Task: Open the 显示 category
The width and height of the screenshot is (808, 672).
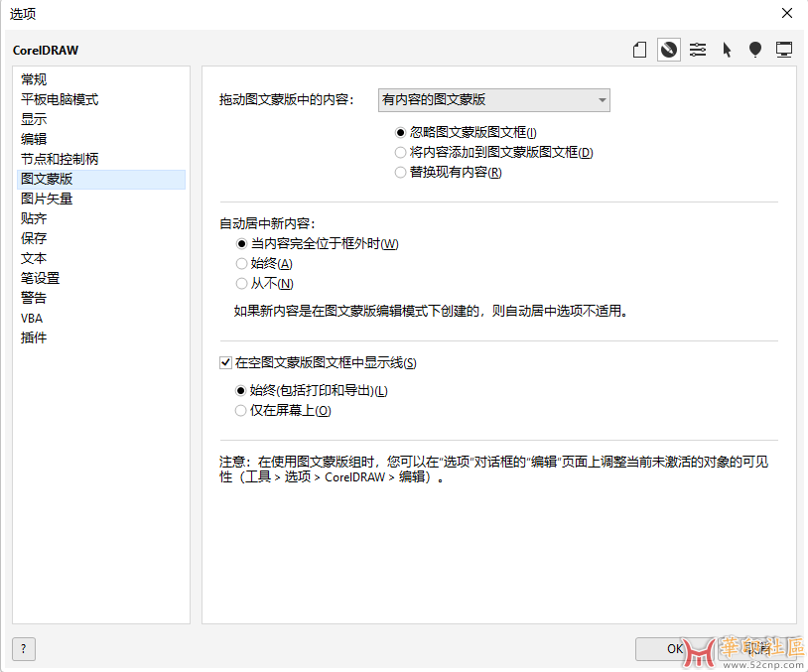Action: [x=101, y=119]
